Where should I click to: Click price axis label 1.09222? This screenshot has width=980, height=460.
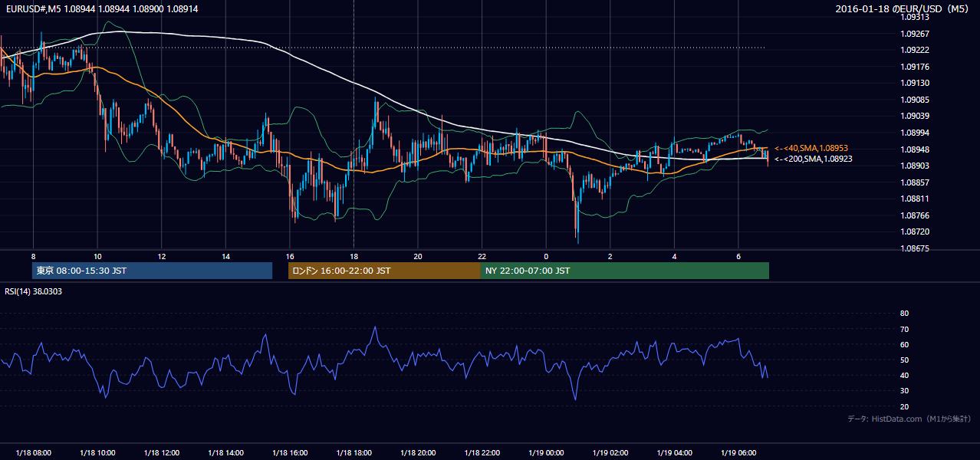point(914,50)
